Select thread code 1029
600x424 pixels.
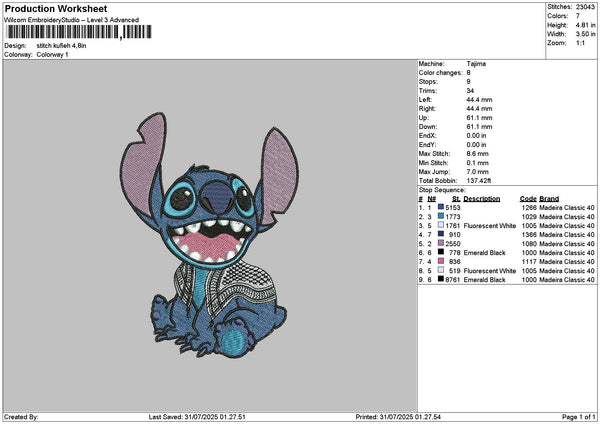click(x=529, y=217)
